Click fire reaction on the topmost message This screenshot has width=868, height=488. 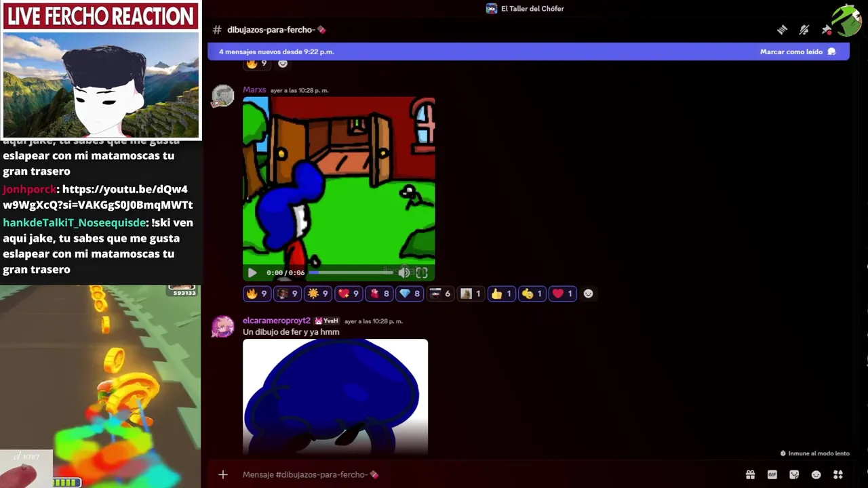(256, 63)
